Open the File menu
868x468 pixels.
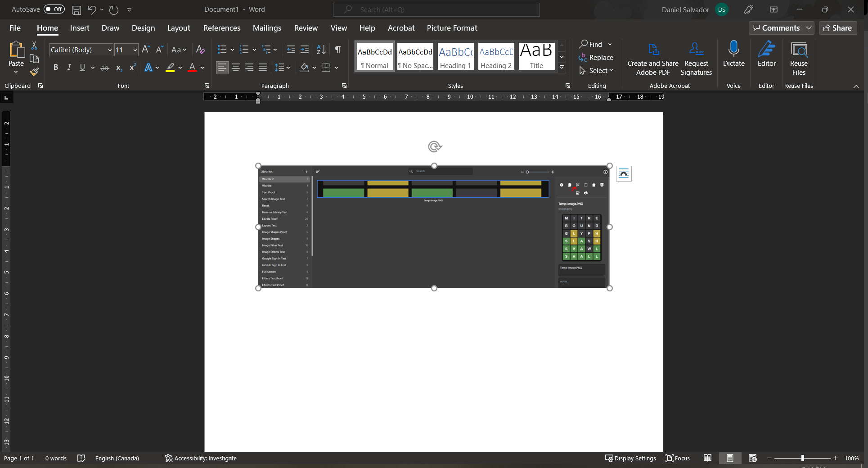(15, 28)
